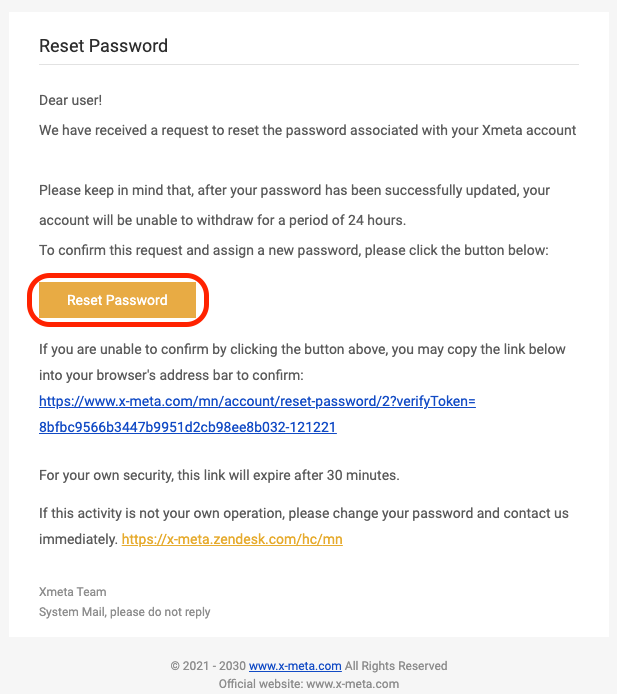Click the Xmeta Team signature

pos(73,592)
